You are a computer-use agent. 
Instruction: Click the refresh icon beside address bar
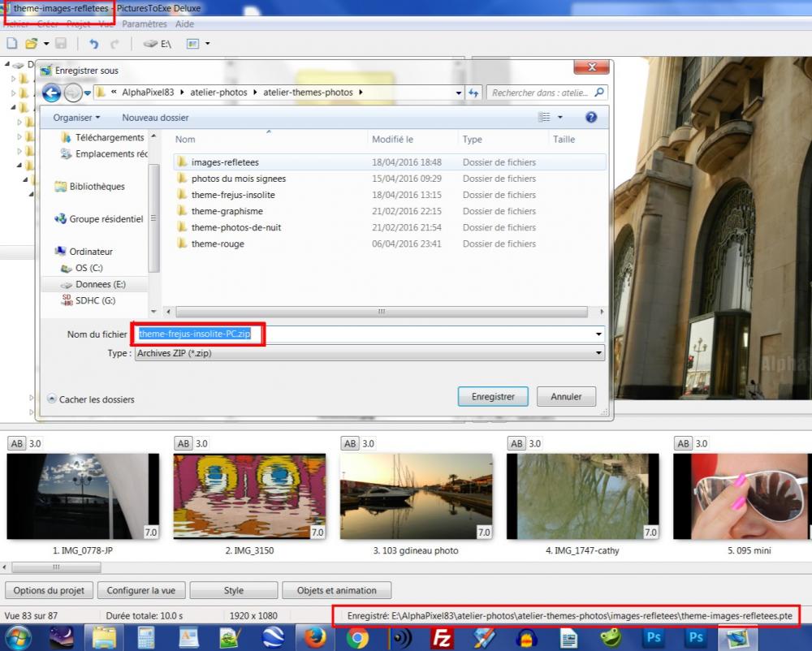475,93
